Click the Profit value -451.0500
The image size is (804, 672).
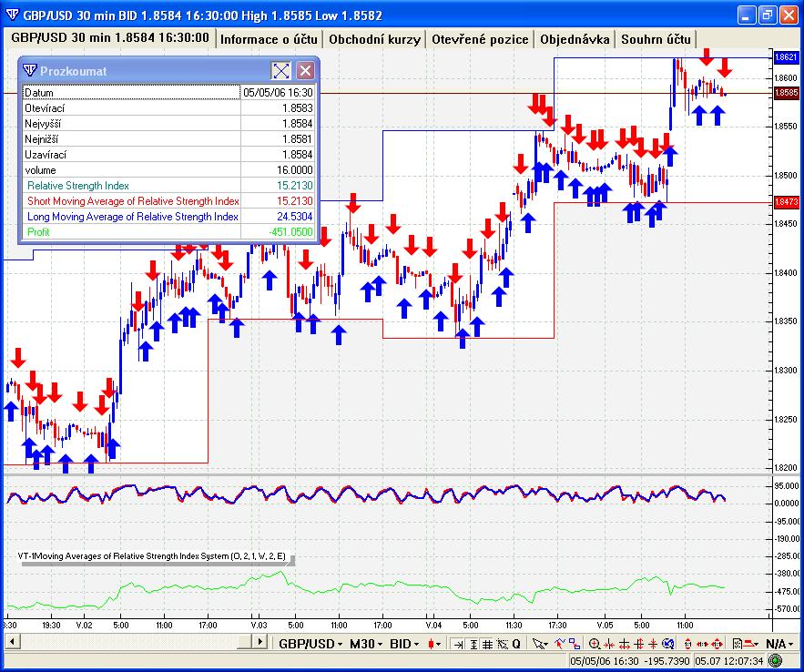pyautogui.click(x=290, y=231)
